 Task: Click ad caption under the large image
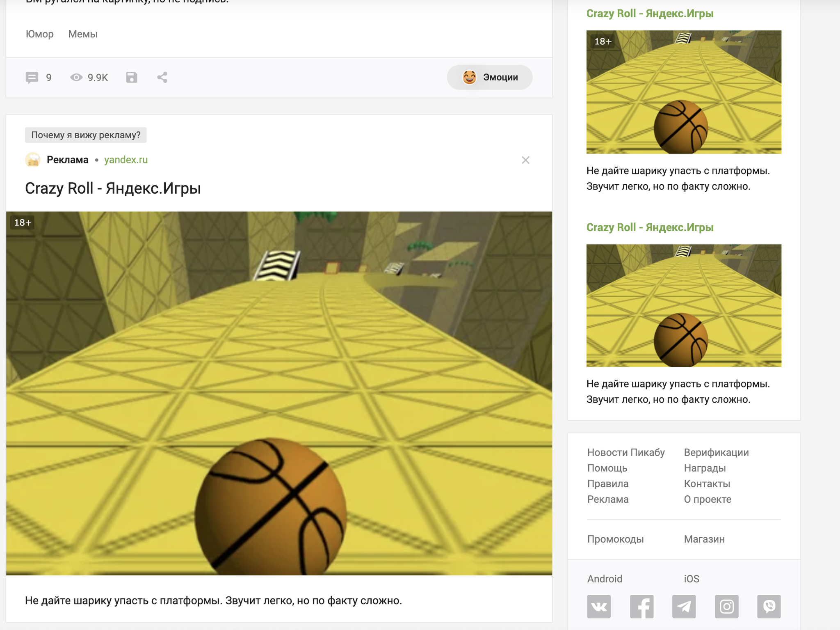(x=213, y=600)
